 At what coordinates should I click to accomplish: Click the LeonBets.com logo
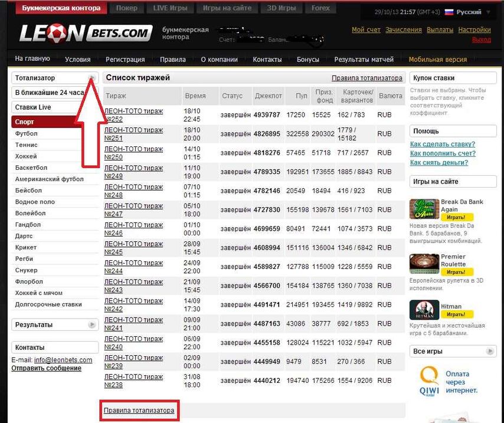(x=86, y=33)
